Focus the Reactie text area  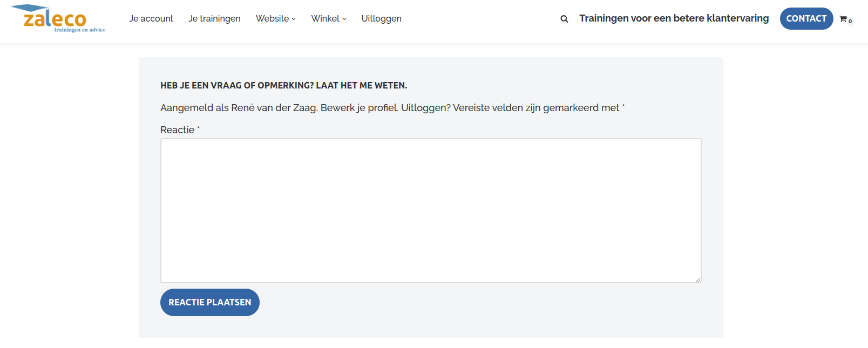point(430,210)
